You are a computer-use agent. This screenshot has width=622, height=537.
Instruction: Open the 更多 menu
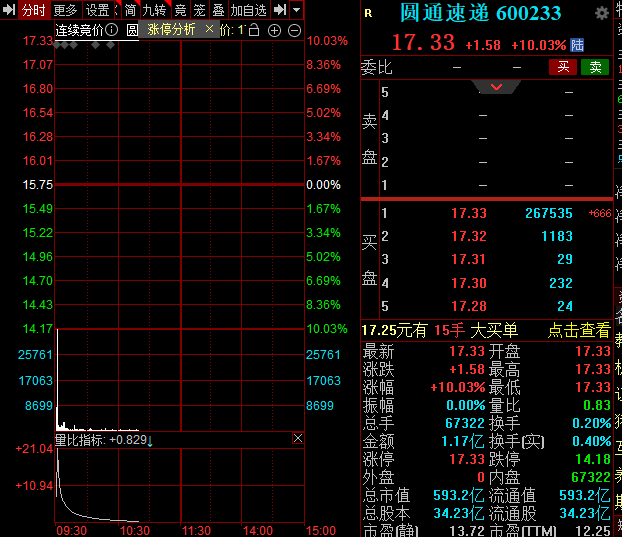pyautogui.click(x=66, y=10)
